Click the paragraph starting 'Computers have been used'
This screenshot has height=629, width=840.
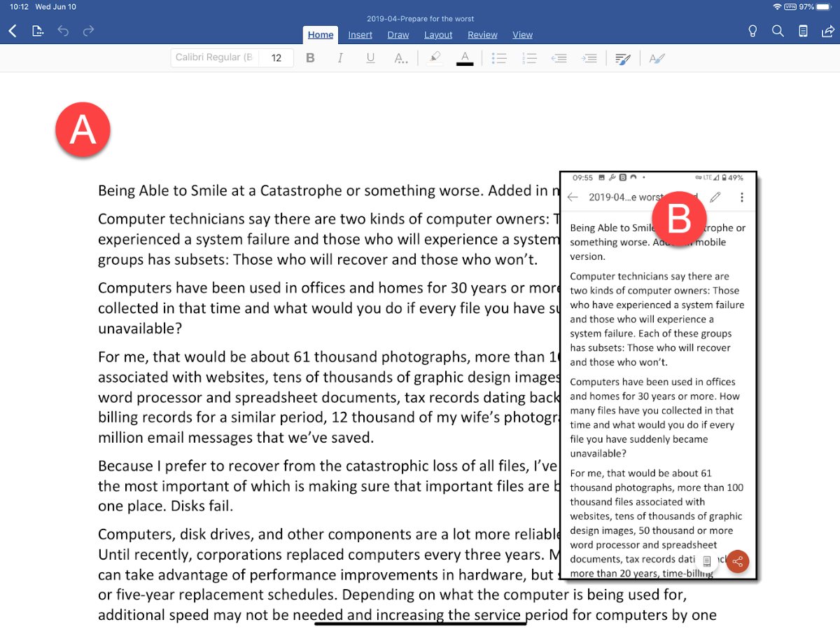pyautogui.click(x=329, y=307)
